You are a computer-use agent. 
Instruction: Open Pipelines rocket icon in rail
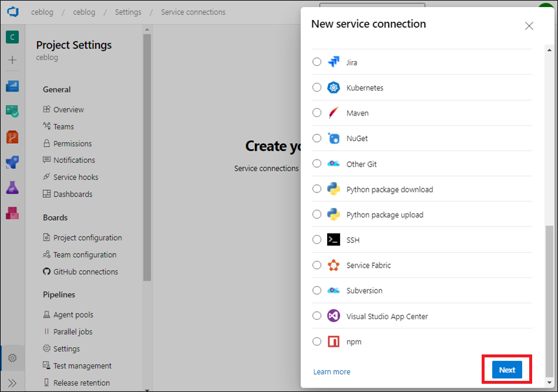12,162
